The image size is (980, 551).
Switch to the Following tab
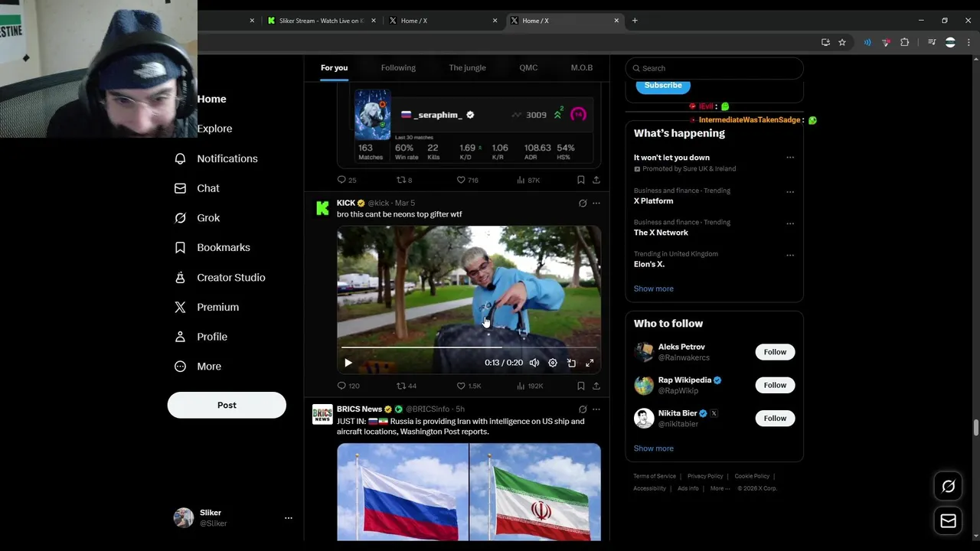398,68
